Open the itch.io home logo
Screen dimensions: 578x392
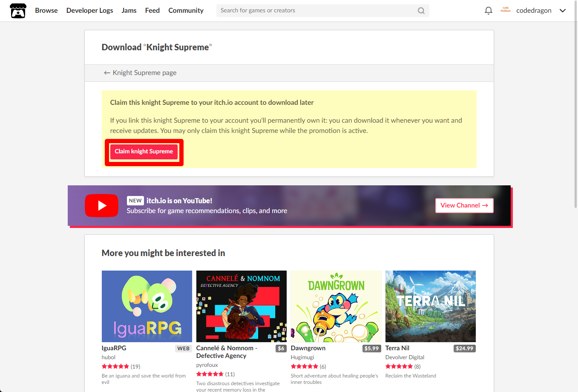tap(18, 11)
